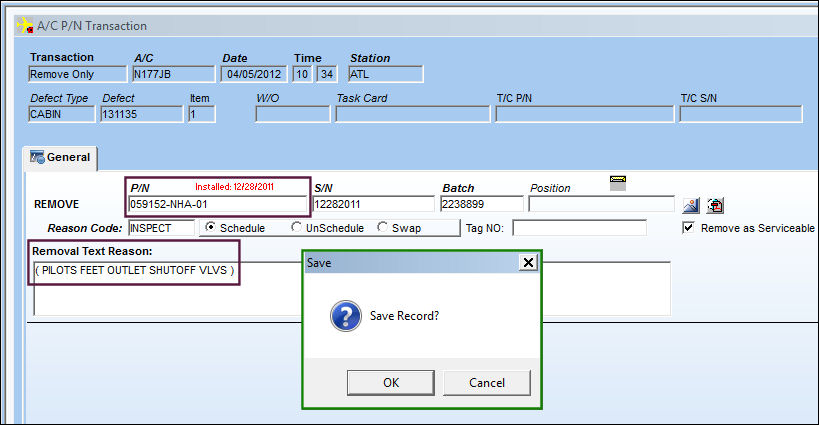Click the T/C P/N field
819x425 pixels.
coord(584,114)
